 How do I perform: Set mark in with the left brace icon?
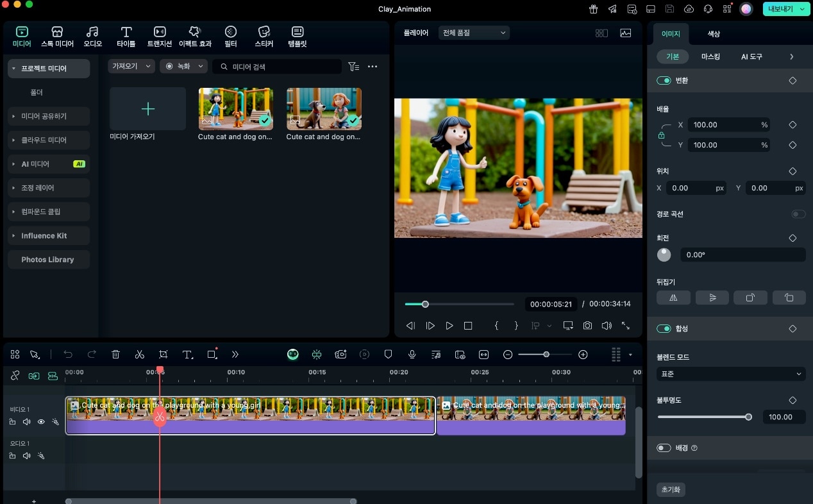coord(496,326)
